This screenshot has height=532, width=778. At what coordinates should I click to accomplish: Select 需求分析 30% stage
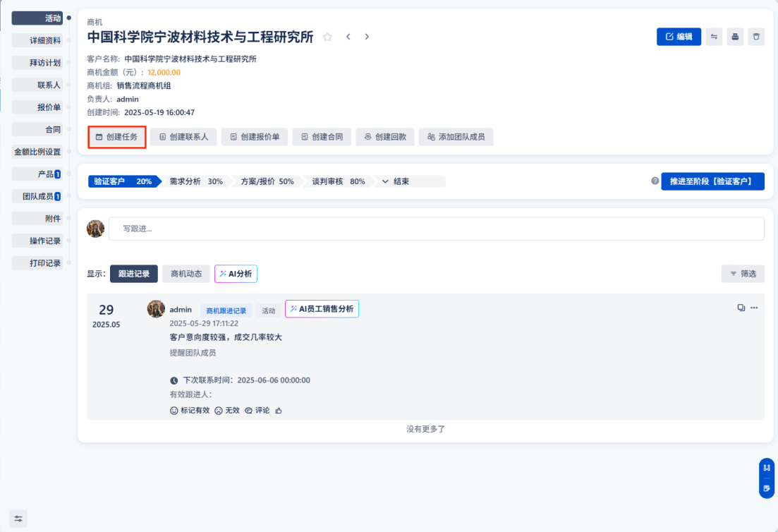pyautogui.click(x=196, y=181)
